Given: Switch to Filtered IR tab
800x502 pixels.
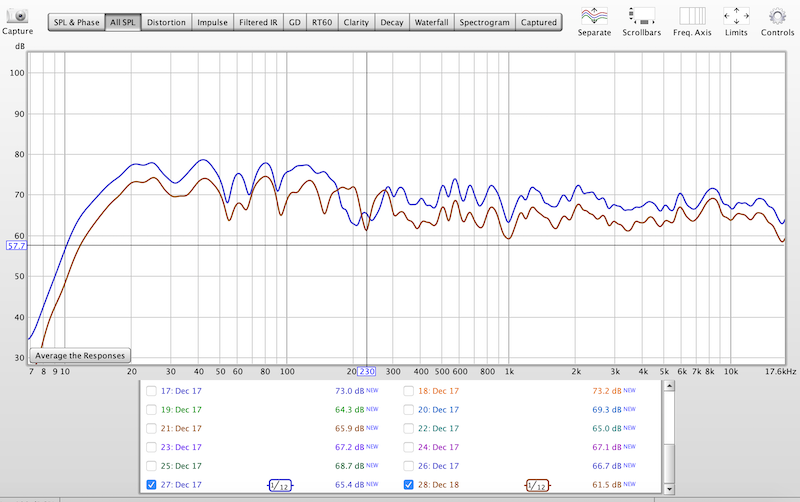Looking at the screenshot, I should coord(258,22).
